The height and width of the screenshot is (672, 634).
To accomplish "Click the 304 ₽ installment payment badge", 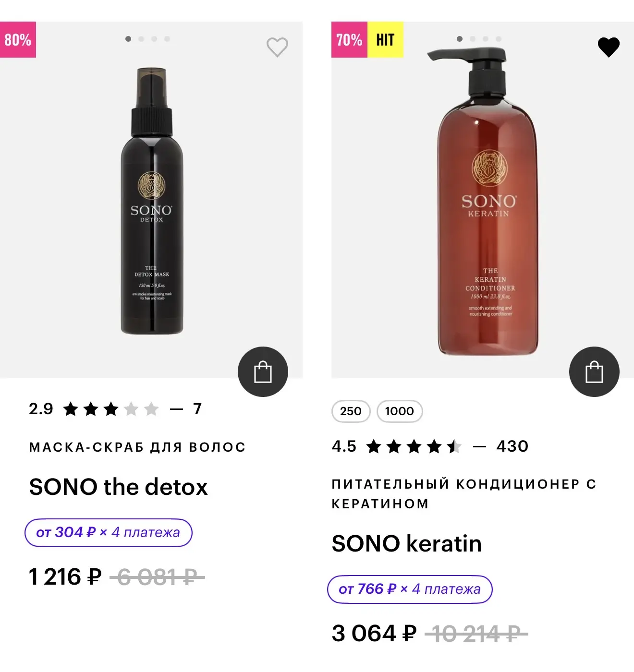I will [108, 532].
